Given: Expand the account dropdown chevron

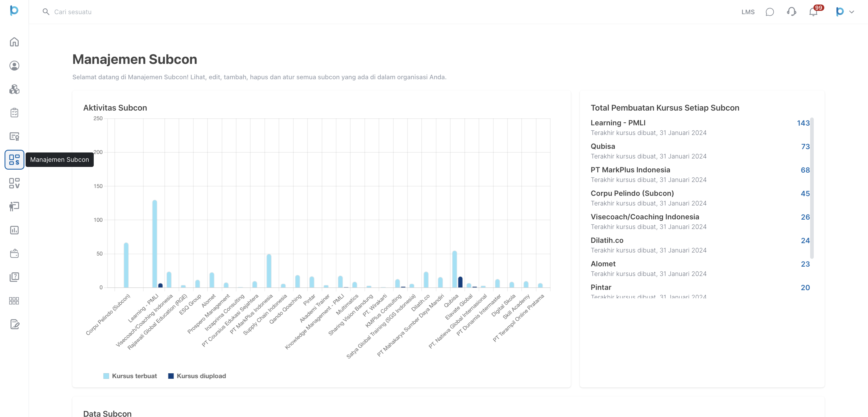Looking at the screenshot, I should (851, 12).
